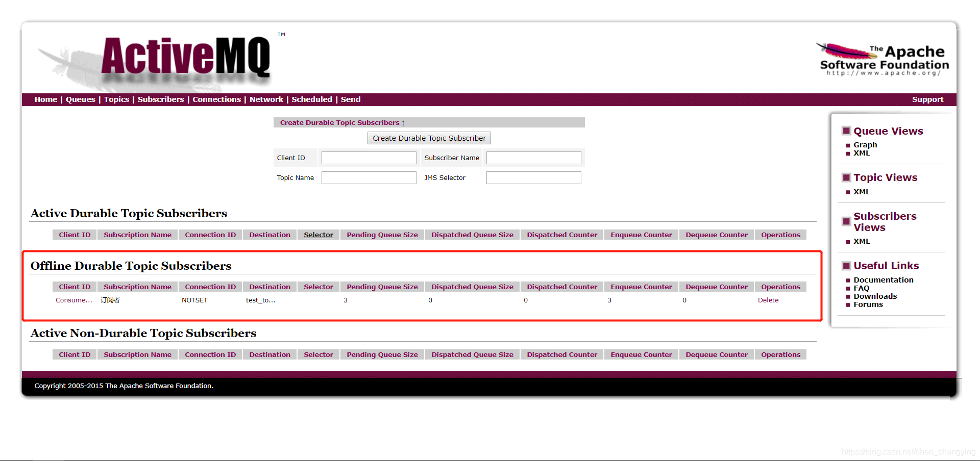
Task: Sort non-durable subscribers by Dispatched Queue Size
Action: tap(472, 354)
